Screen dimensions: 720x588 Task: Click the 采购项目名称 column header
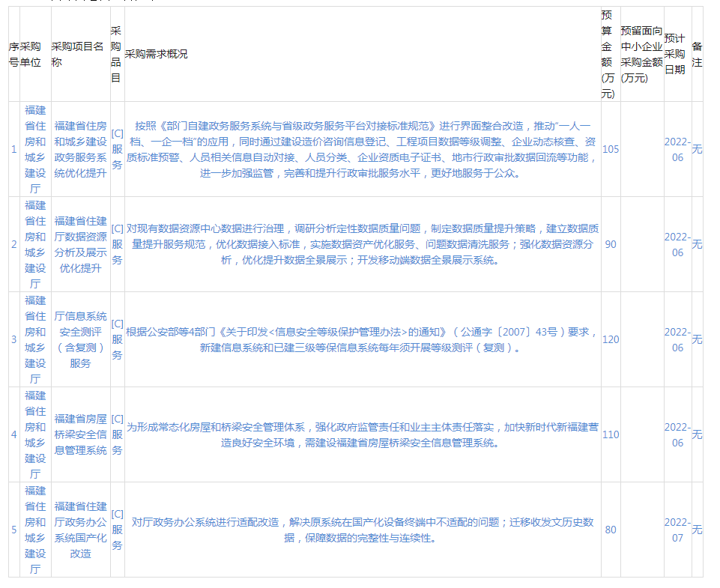pos(77,54)
